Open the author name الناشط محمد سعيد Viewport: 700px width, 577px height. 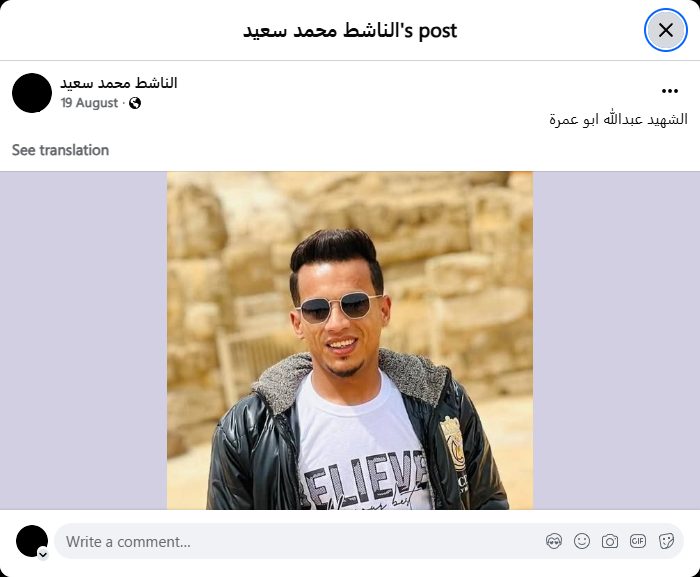click(119, 83)
